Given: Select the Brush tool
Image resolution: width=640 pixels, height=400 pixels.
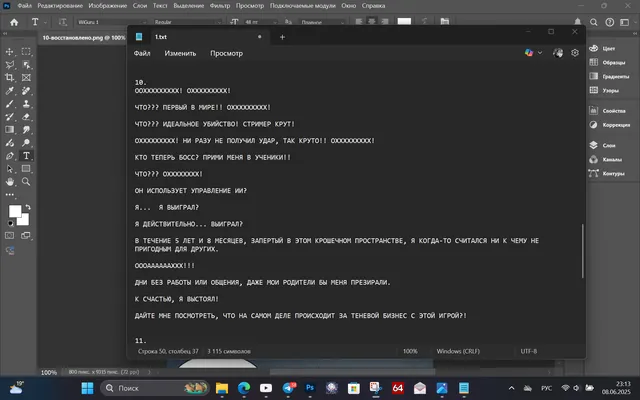Looking at the screenshot, I should tap(9, 104).
